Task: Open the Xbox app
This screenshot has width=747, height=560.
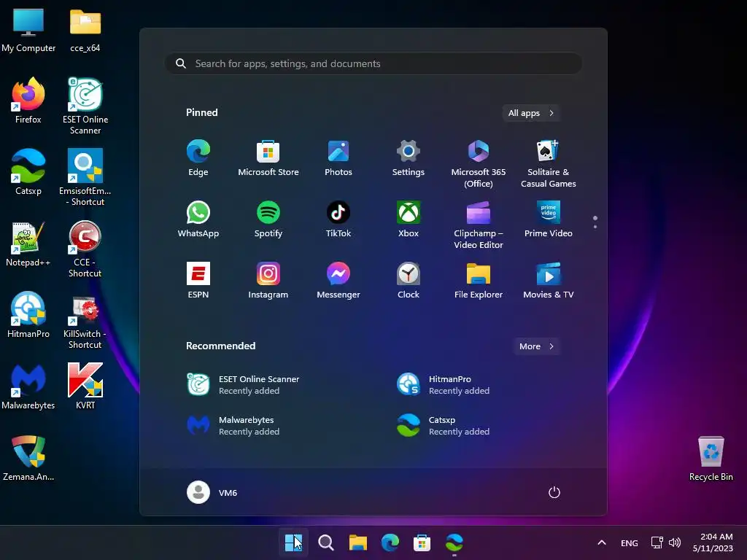Action: [x=409, y=219]
